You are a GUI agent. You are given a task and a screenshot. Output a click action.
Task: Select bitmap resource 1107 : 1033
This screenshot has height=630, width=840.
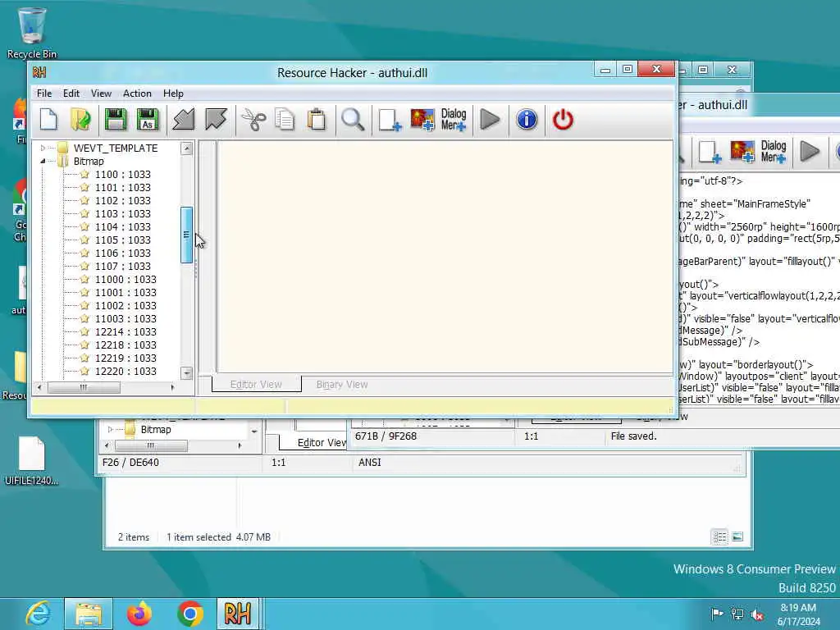[123, 267]
